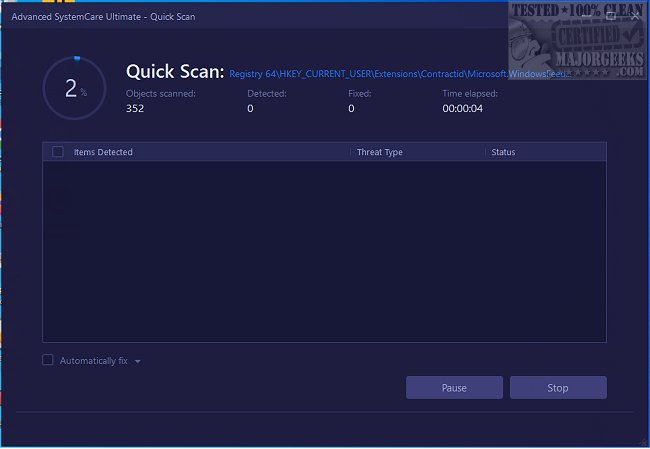650x449 pixels.
Task: Tick the select-all checkbox beside Items Detected
Action: tap(58, 152)
